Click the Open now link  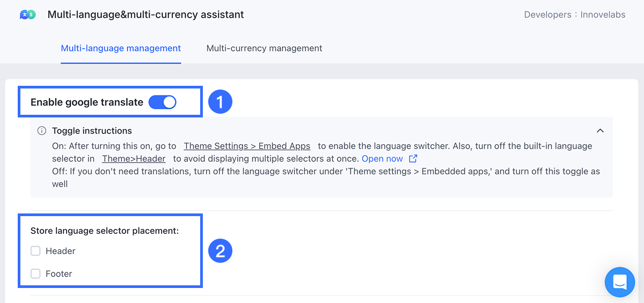tap(382, 159)
